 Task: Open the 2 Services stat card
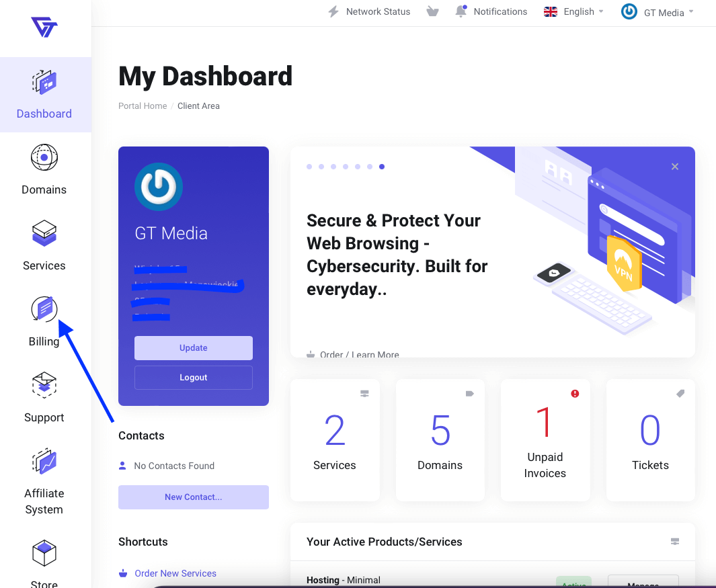pyautogui.click(x=335, y=440)
